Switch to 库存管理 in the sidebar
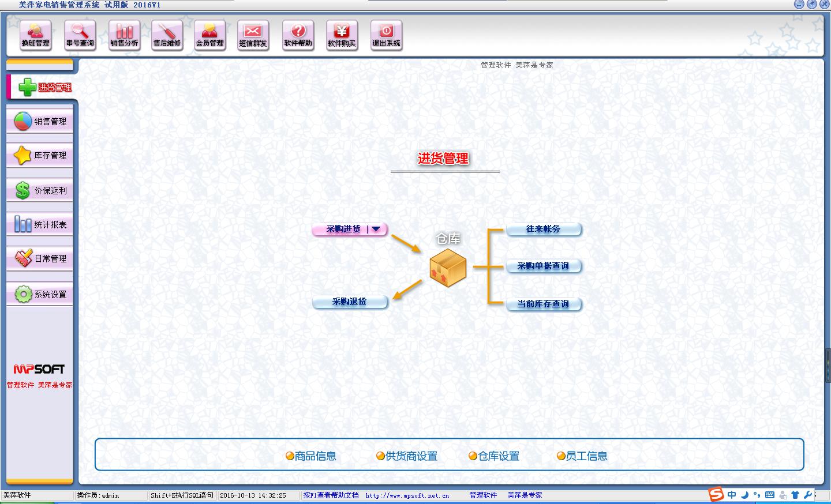Viewport: 831px width, 504px height. pos(40,156)
